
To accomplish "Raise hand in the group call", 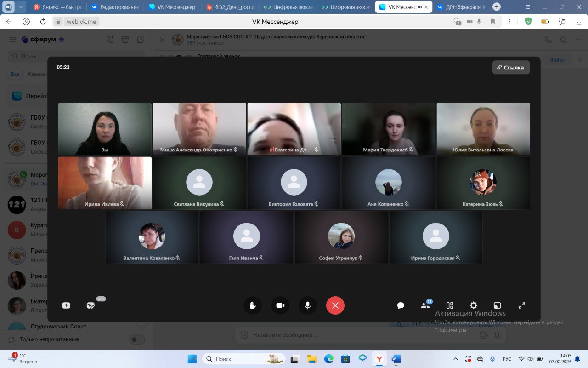I will pyautogui.click(x=252, y=305).
